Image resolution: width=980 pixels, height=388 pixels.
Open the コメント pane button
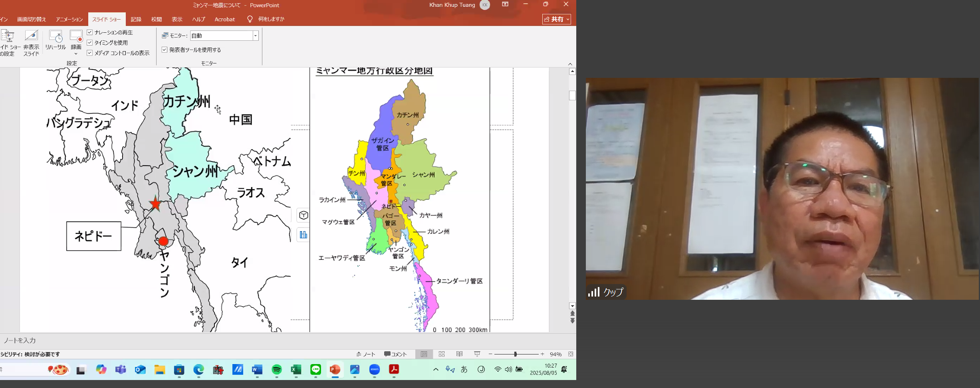395,354
